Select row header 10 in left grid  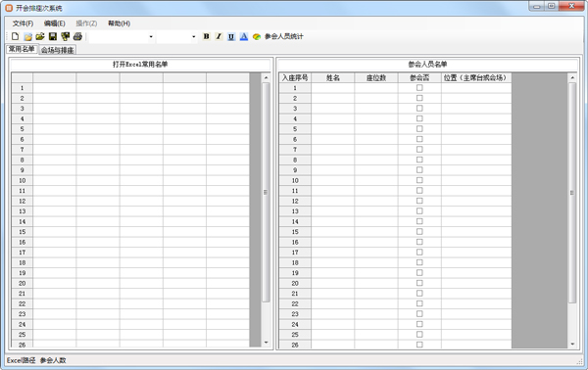coord(23,180)
